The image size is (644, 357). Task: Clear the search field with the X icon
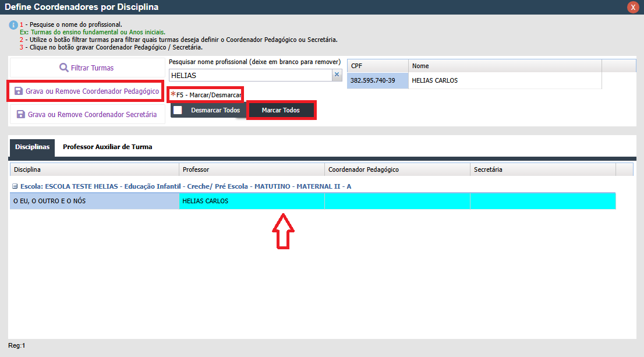pyautogui.click(x=337, y=75)
